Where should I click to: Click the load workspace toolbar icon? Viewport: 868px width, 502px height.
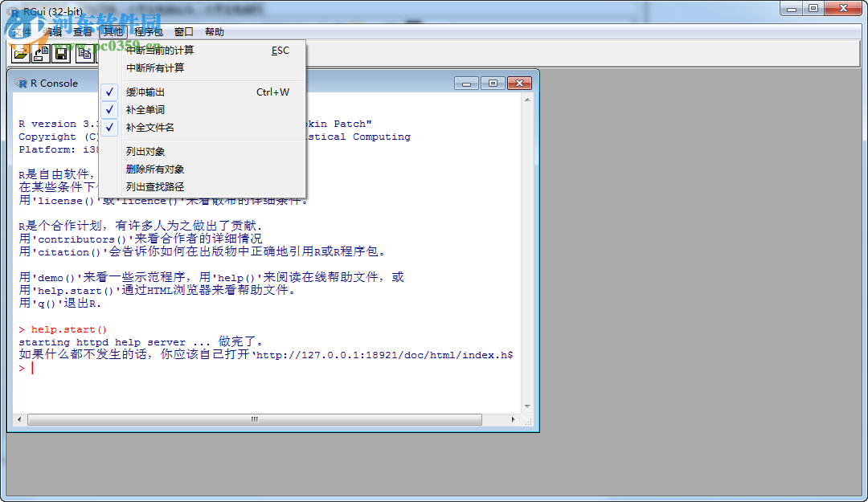(x=41, y=54)
